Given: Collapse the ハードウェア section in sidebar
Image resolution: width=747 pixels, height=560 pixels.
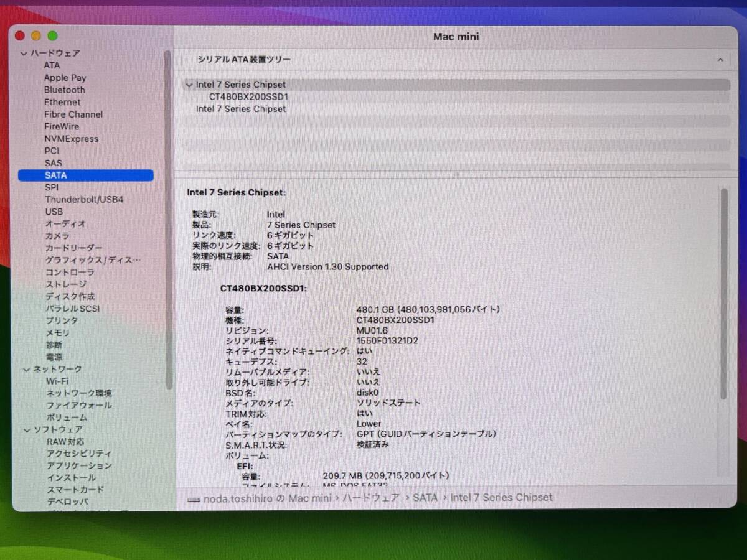Looking at the screenshot, I should click(x=25, y=54).
